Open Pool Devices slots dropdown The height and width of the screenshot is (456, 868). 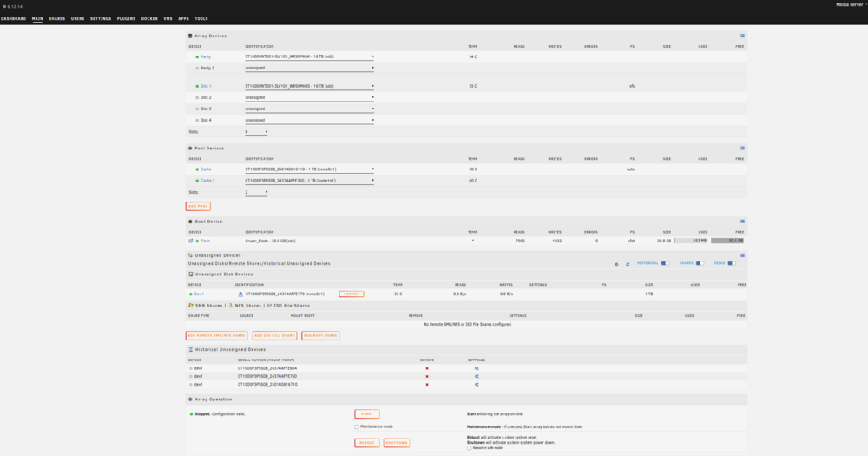coord(256,192)
